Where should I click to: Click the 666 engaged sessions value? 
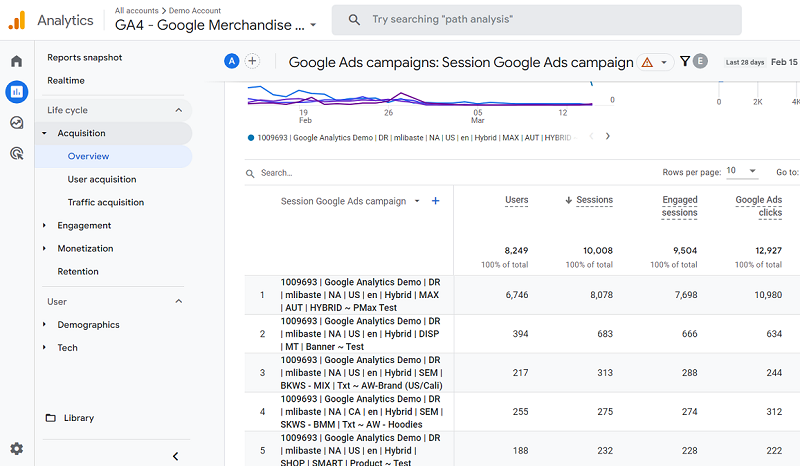click(689, 334)
